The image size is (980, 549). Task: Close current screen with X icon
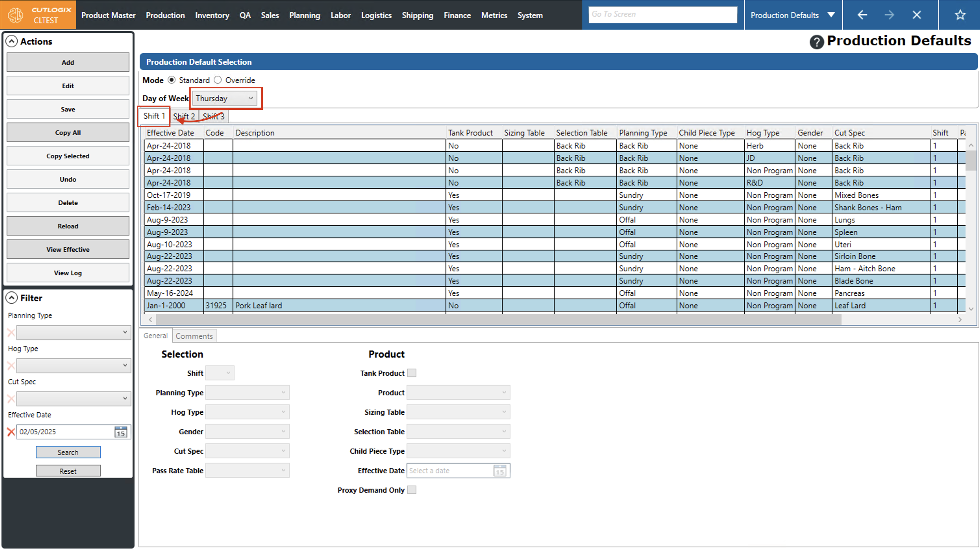[x=916, y=15]
